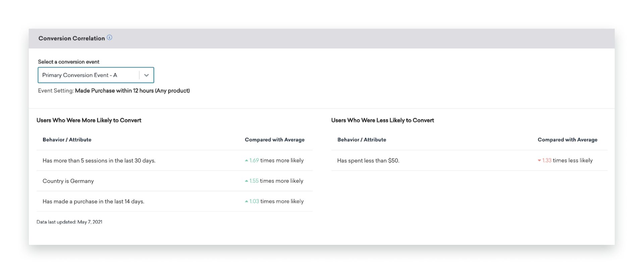Select the 'purchase in the last 14 days' row
The image size is (644, 273).
click(93, 202)
